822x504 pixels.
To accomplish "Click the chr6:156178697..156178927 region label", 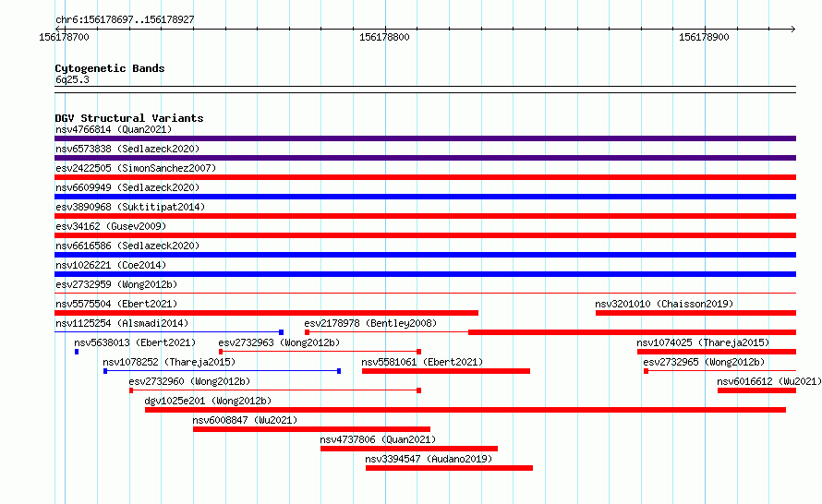I will (125, 19).
